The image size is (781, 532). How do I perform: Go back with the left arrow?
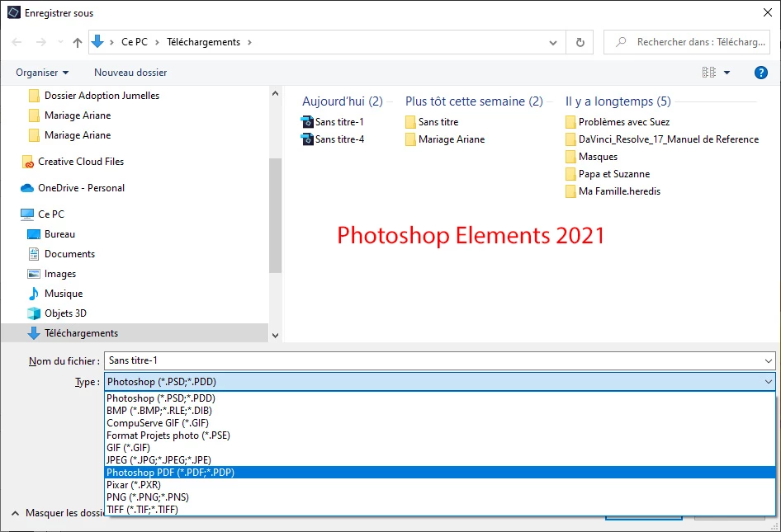[17, 42]
